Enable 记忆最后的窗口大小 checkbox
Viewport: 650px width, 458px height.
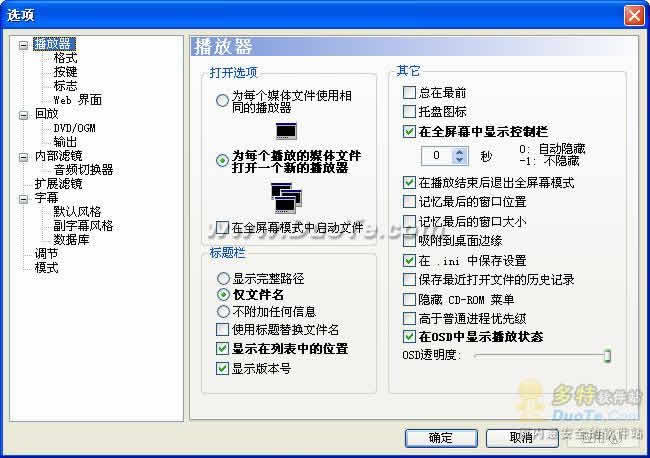pyautogui.click(x=409, y=221)
